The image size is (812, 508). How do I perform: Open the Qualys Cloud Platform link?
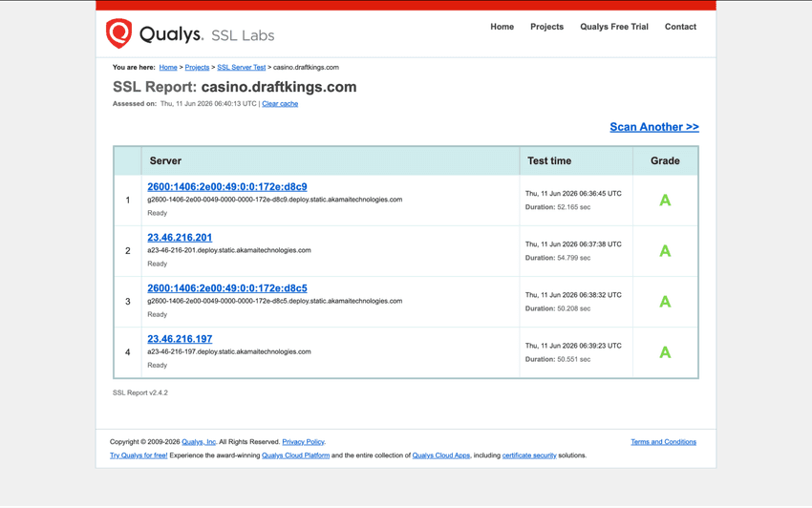pos(296,455)
